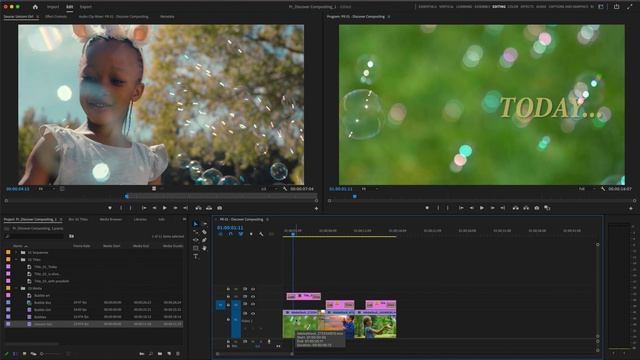Viewport: 640px width, 360px height.
Task: Play Source monitor clip
Action: click(164, 208)
